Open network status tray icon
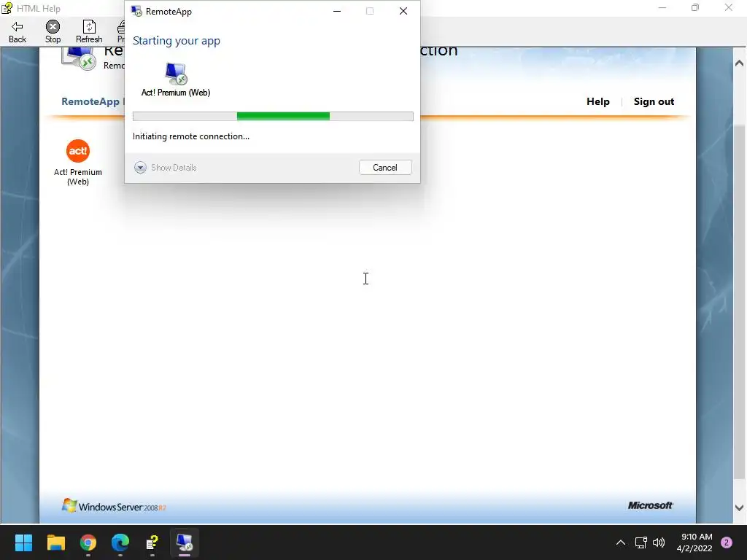Image resolution: width=747 pixels, height=560 pixels. tap(640, 542)
